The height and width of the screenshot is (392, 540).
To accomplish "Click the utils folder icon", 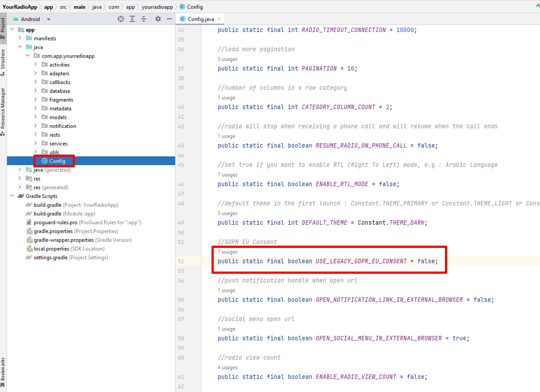I will pyautogui.click(x=45, y=152).
